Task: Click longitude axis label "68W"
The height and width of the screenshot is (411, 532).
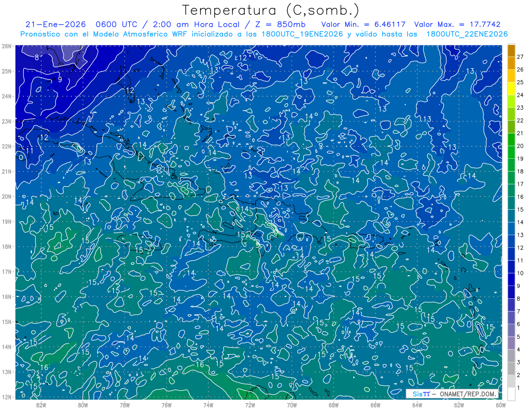Action: click(x=334, y=405)
